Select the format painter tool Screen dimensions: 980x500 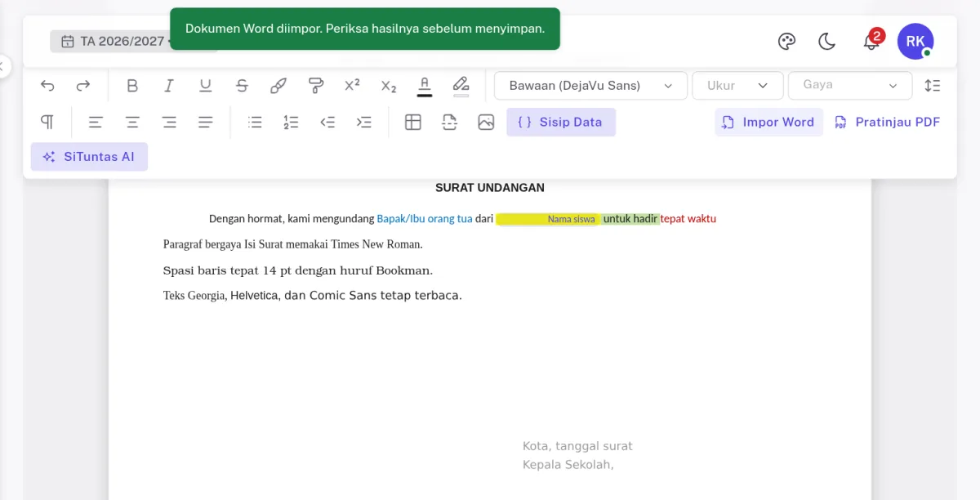point(315,86)
